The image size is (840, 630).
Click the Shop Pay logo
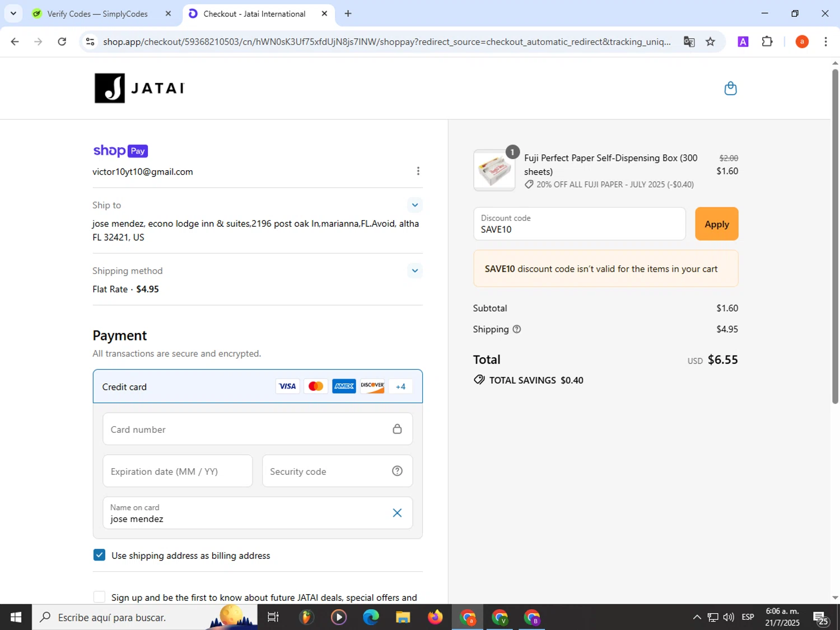pos(120,151)
